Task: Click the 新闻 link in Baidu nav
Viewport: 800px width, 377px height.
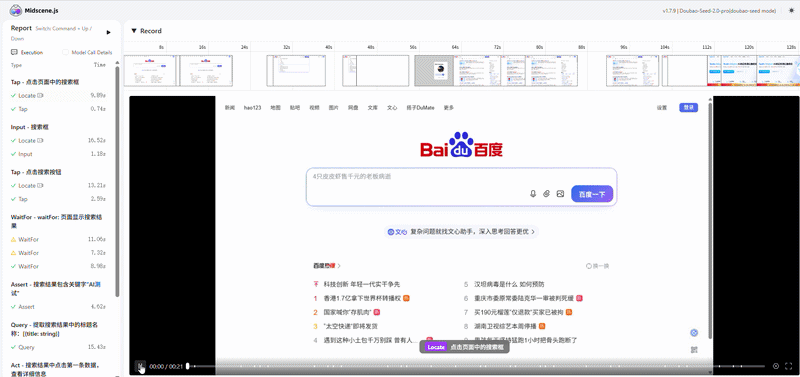Action: pos(230,108)
